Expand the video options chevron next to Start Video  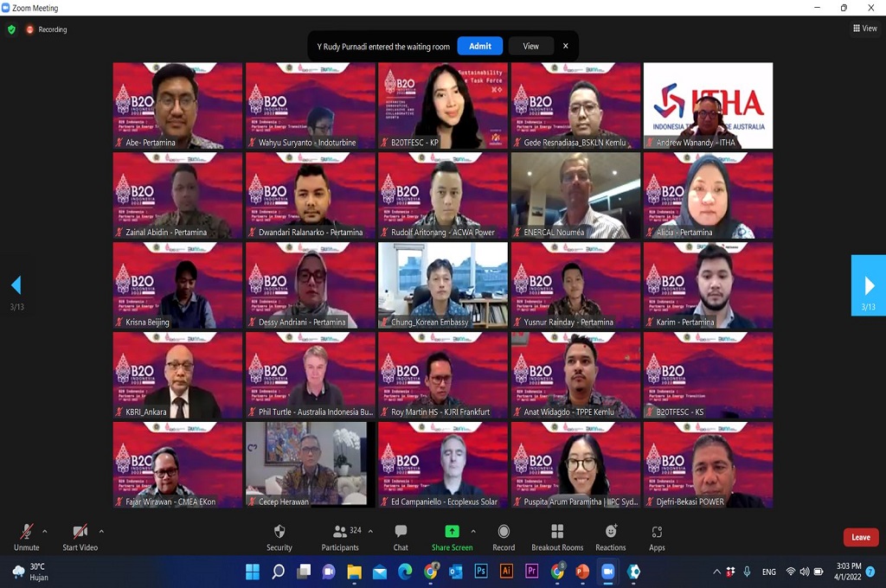click(100, 529)
